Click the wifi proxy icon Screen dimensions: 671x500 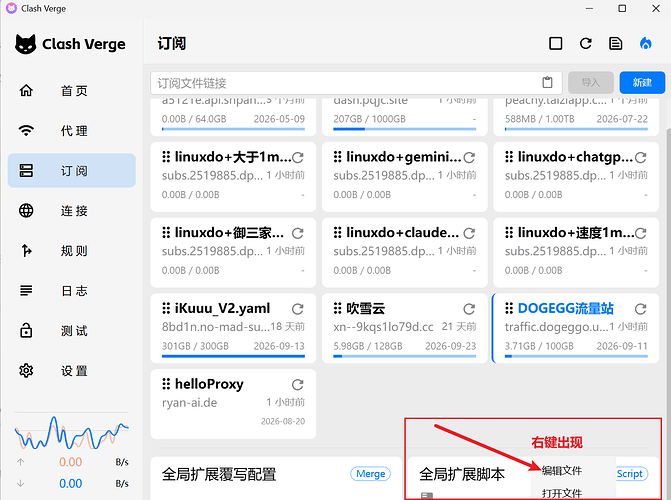click(26, 130)
